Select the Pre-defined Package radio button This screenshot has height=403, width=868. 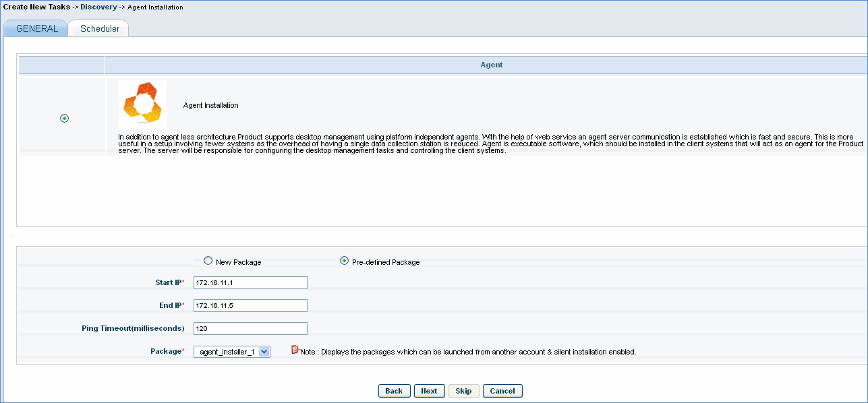[345, 261]
